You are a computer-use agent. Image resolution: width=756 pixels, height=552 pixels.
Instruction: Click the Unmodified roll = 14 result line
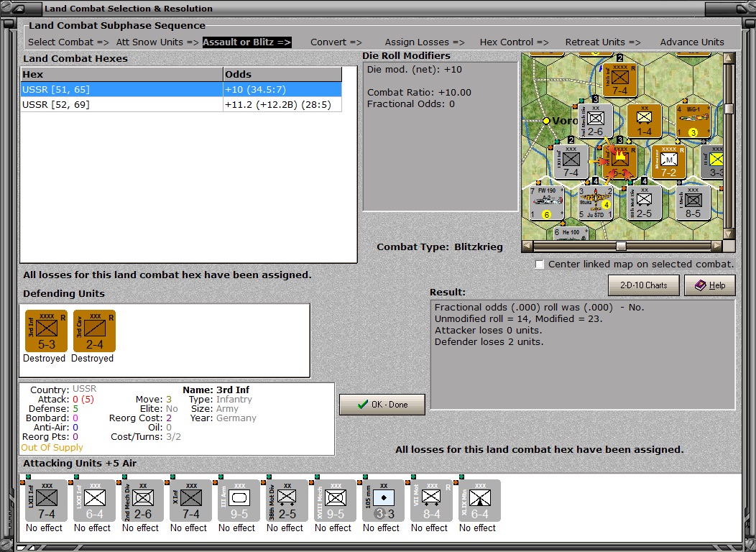518,318
